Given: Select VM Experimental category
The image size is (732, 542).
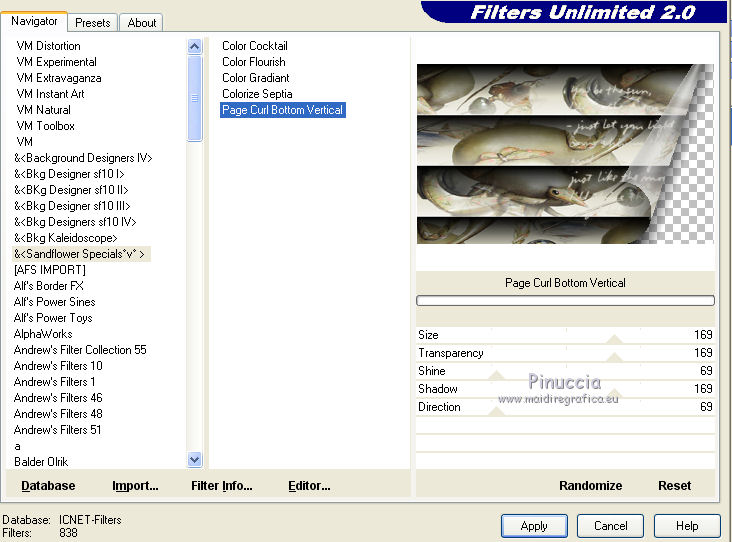Looking at the screenshot, I should click(56, 62).
